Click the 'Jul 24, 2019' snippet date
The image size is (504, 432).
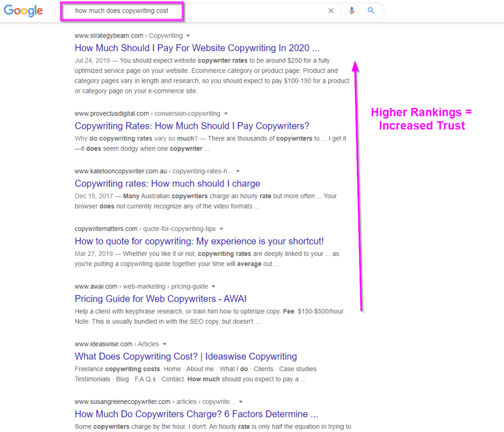point(92,61)
